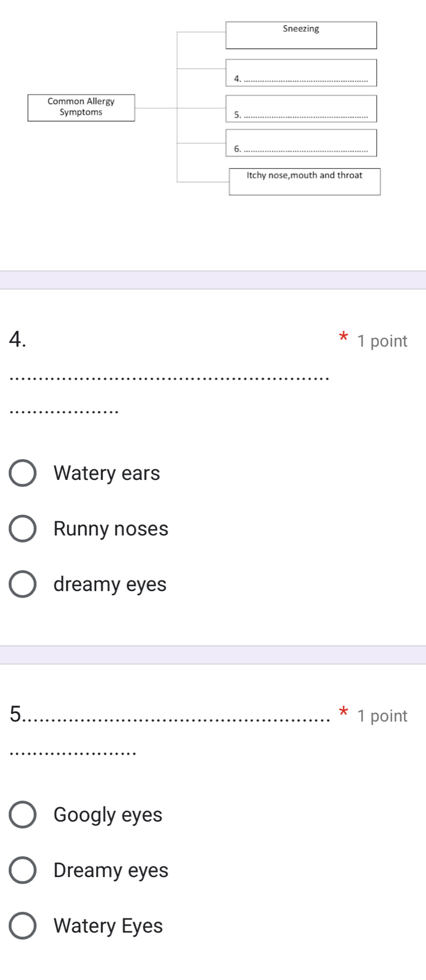Select "Googly eyes" for question 5
This screenshot has width=426, height=980.
pos(23,814)
